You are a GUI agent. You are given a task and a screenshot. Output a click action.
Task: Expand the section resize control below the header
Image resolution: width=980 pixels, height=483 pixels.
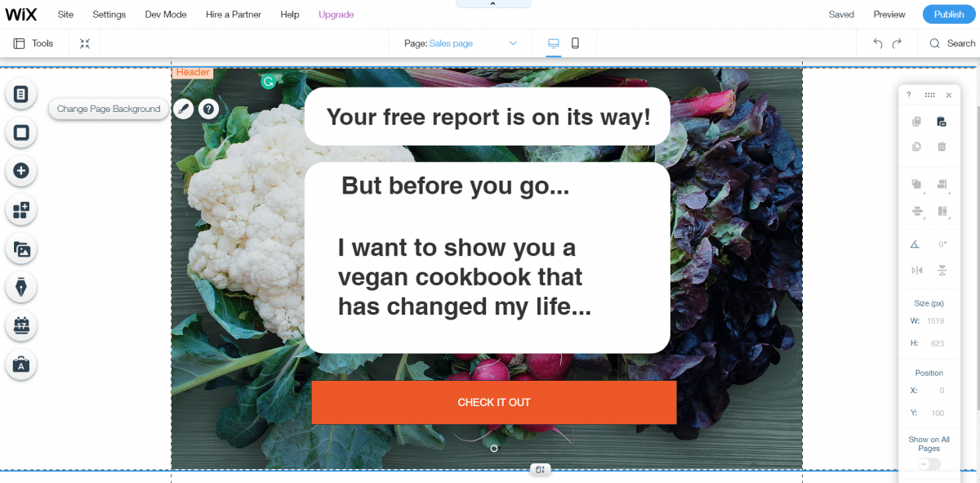(540, 469)
